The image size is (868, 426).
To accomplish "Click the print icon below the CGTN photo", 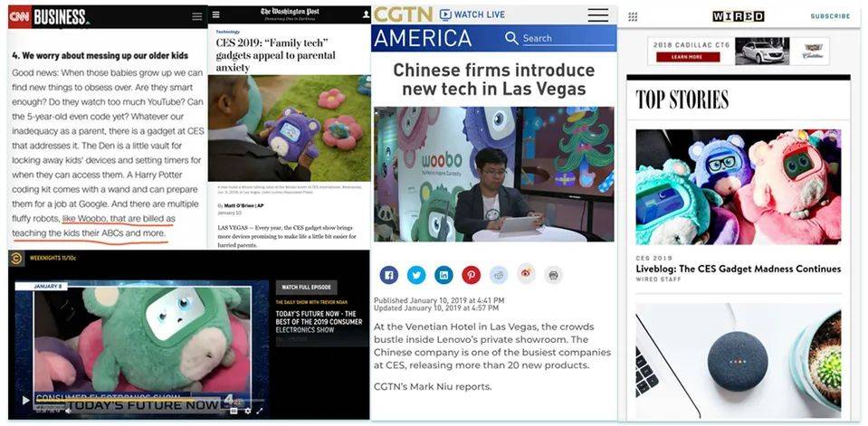I will 553,275.
